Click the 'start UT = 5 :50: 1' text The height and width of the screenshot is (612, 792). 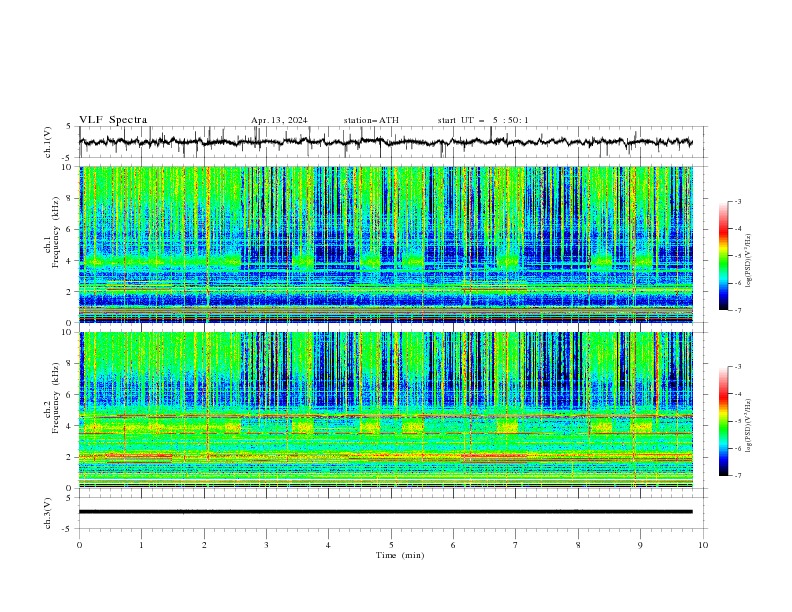point(483,120)
